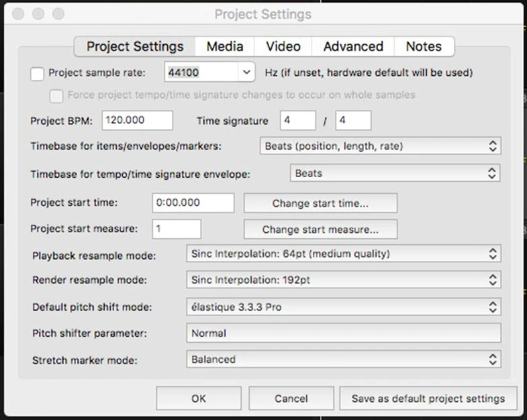Choose the Default pitch shift mode dropdown

pyautogui.click(x=343, y=307)
